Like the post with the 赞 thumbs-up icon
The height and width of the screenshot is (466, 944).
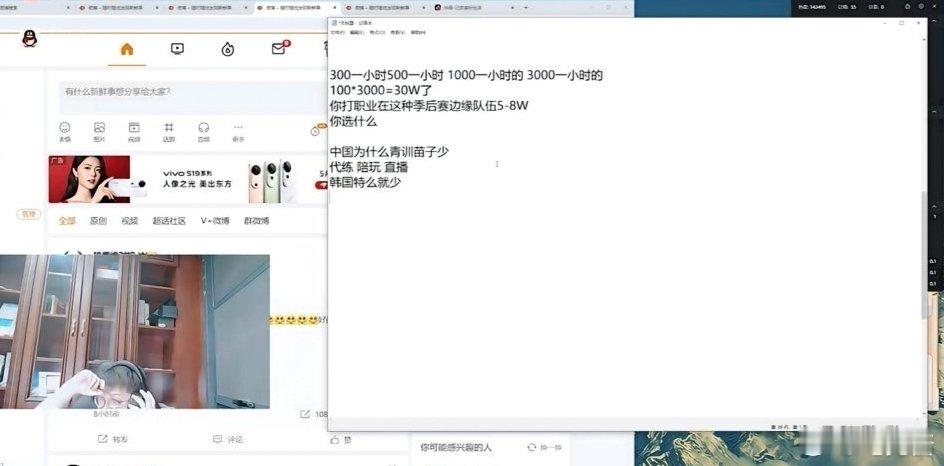tap(335, 440)
